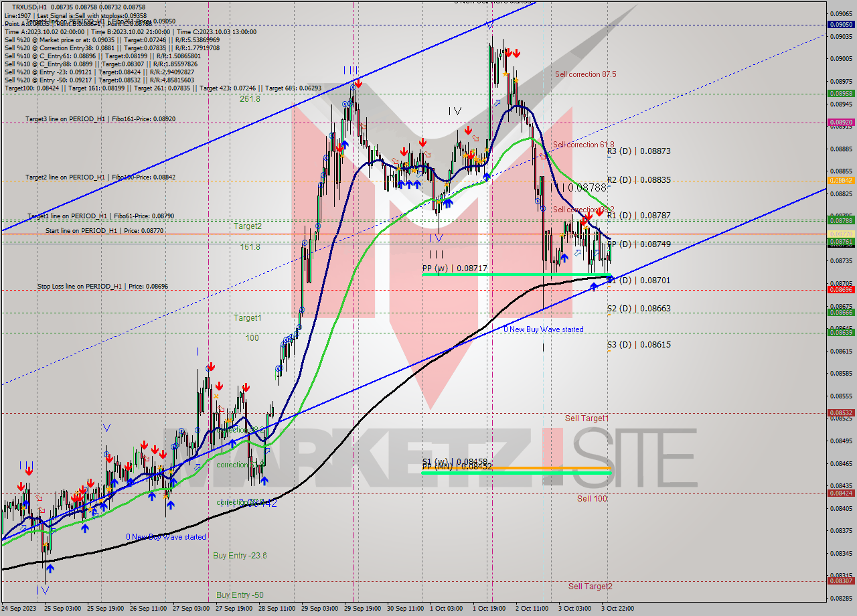
Task: Select the 'Buy Entry -23.6' label
Action: [x=240, y=556]
